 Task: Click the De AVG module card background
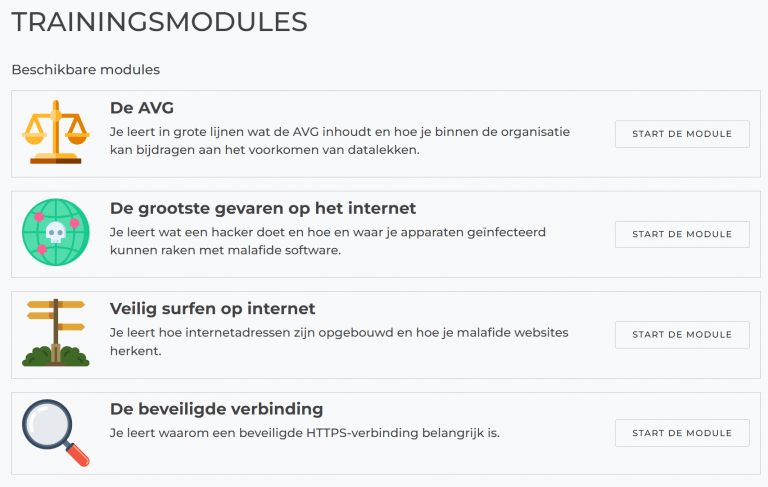[x=386, y=134]
